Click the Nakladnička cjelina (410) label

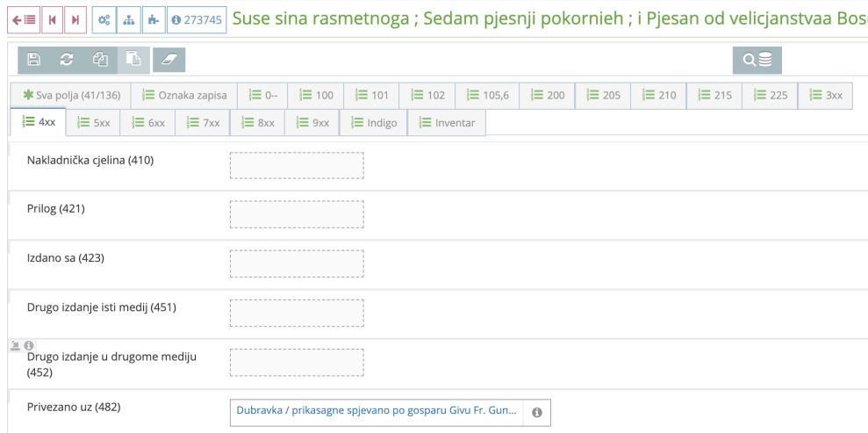[x=90, y=161]
